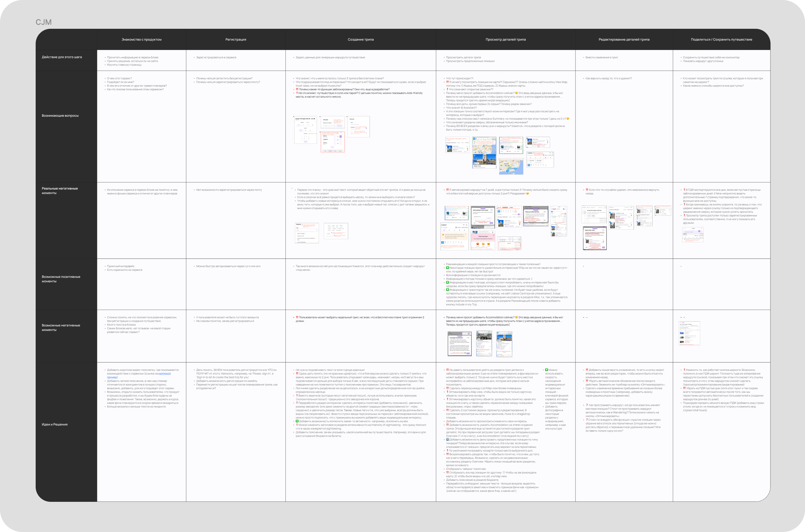
Task: Click the 'Возможные негативные моменты' row label
Action: [x=61, y=327]
